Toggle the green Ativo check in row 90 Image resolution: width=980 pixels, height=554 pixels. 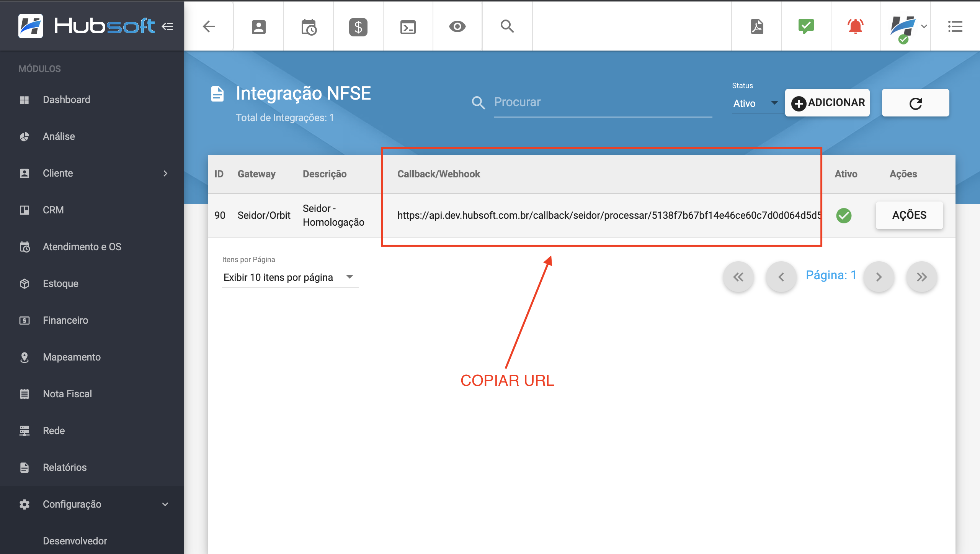pyautogui.click(x=844, y=216)
